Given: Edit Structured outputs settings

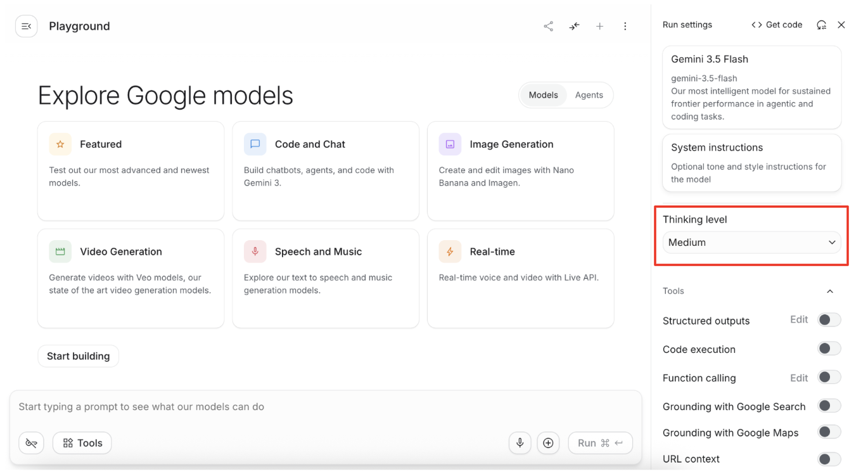Looking at the screenshot, I should coord(799,319).
